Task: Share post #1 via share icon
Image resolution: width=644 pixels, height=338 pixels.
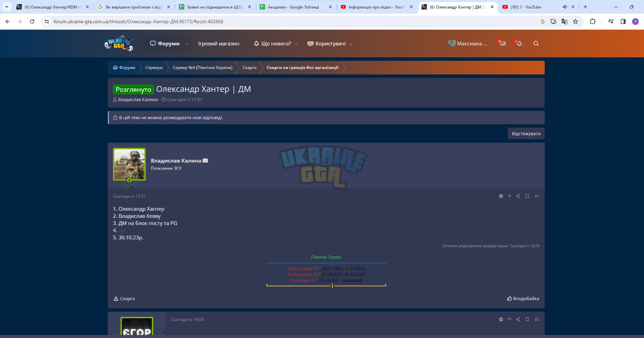Action: [x=518, y=196]
